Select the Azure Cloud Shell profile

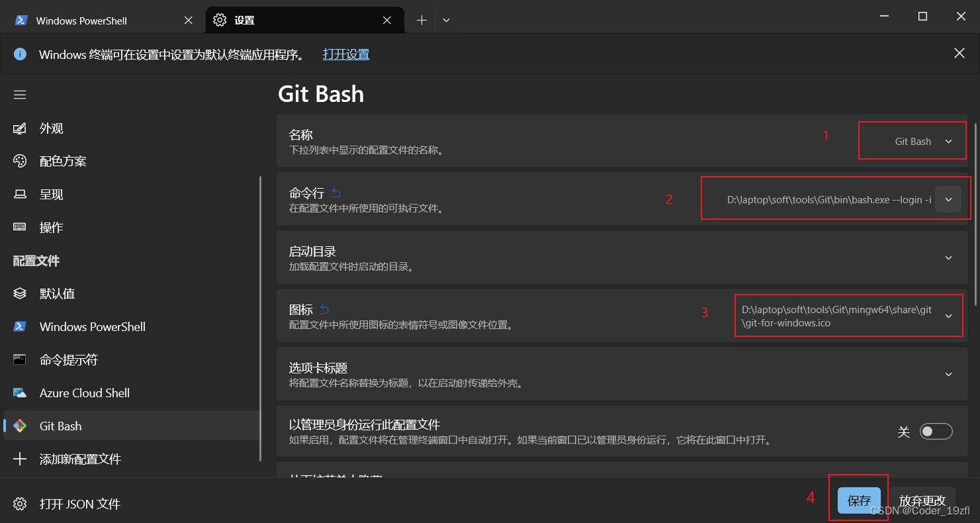[x=131, y=393]
